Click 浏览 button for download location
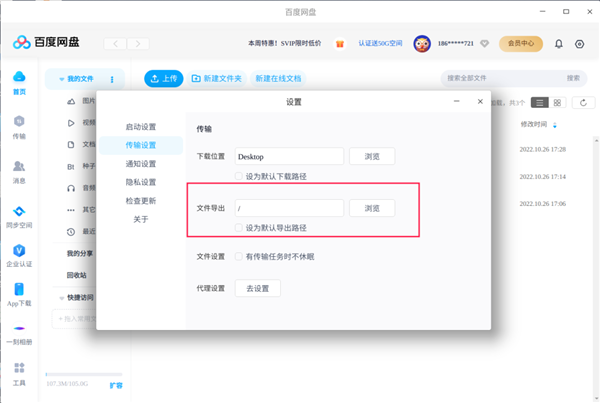Image resolution: width=600 pixels, height=403 pixels. tap(371, 156)
